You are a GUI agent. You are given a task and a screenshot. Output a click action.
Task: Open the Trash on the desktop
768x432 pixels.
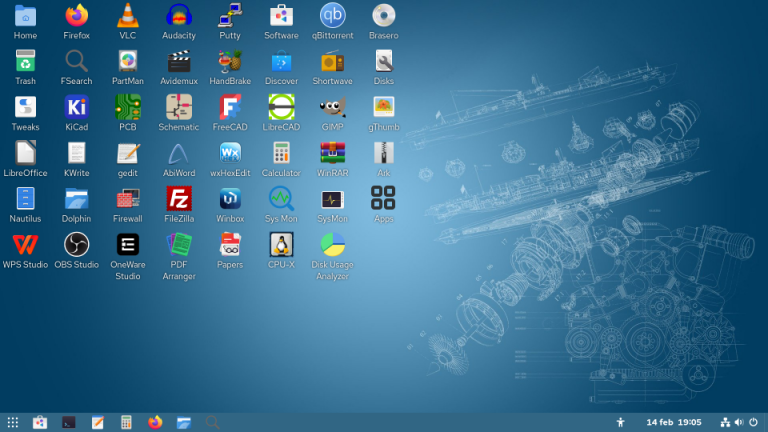point(25,62)
